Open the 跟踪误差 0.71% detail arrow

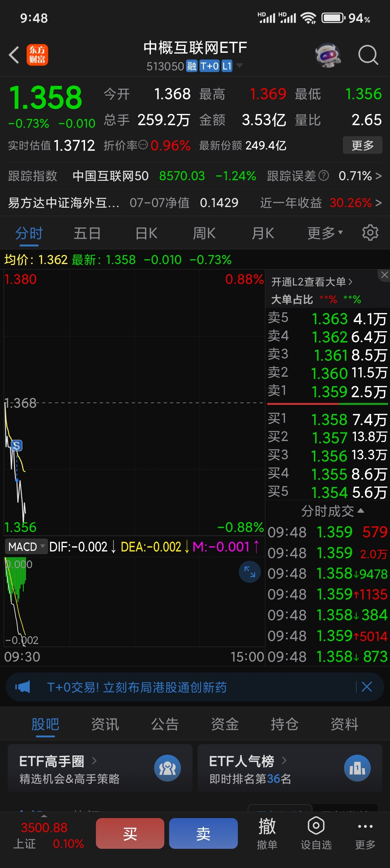click(x=378, y=176)
